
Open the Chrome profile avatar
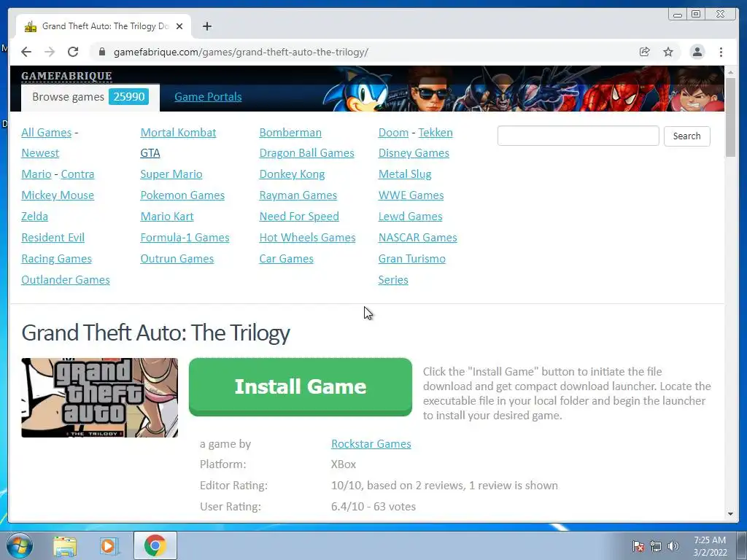[x=697, y=52]
